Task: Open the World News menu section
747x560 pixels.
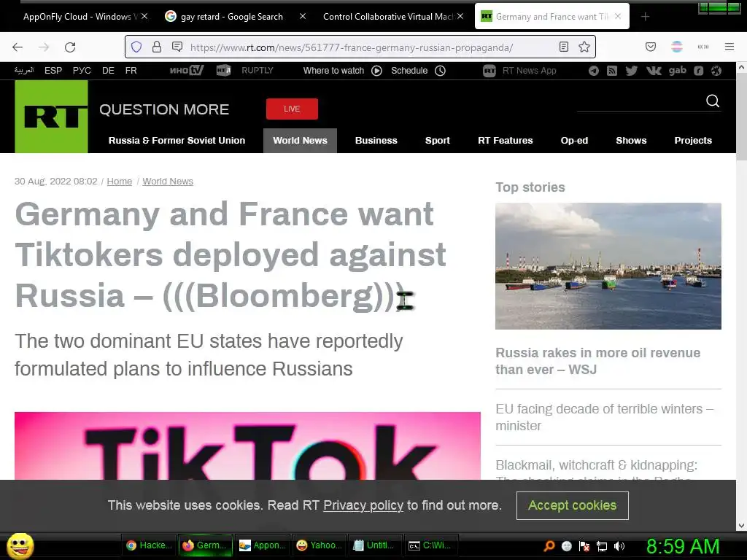Action: (300, 141)
